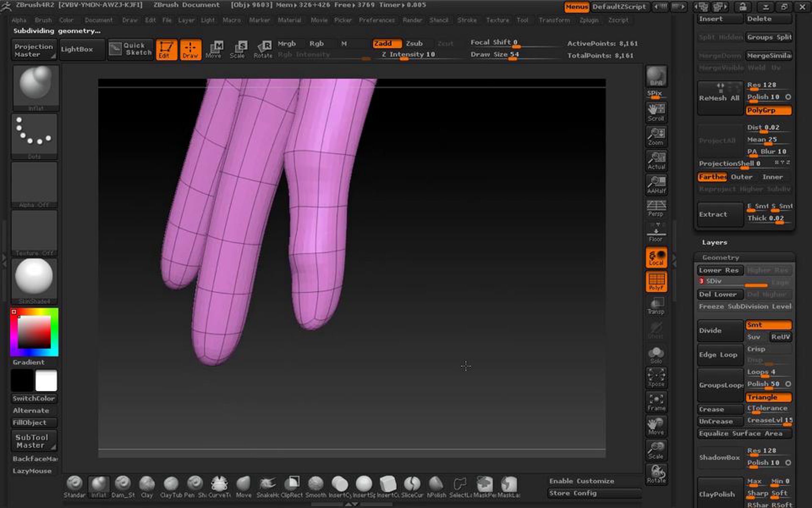Open the Zplugin menu
The image size is (812, 508).
coord(589,20)
